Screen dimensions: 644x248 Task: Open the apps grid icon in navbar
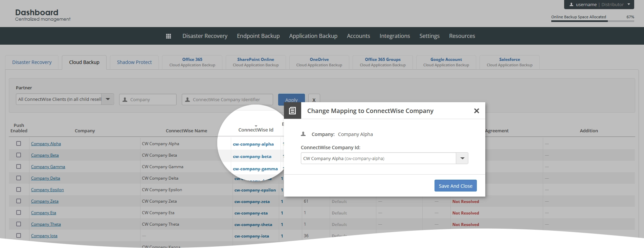point(169,36)
